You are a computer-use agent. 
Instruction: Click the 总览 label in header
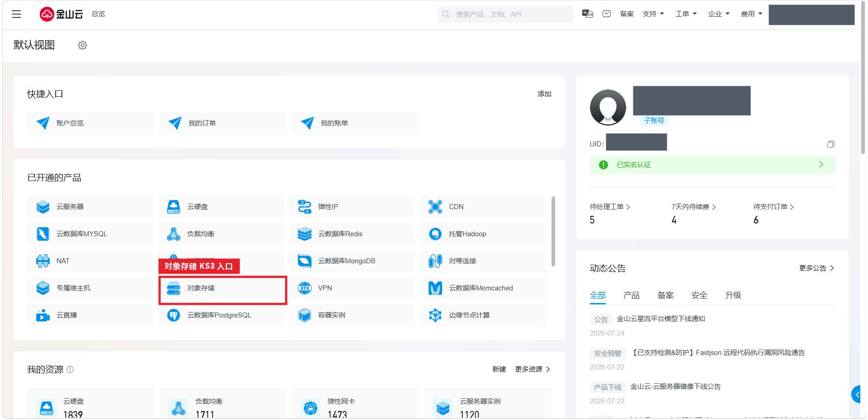[x=98, y=14]
